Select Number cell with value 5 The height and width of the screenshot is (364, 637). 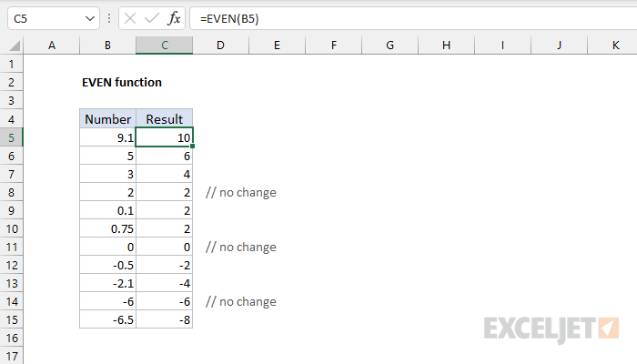click(107, 156)
